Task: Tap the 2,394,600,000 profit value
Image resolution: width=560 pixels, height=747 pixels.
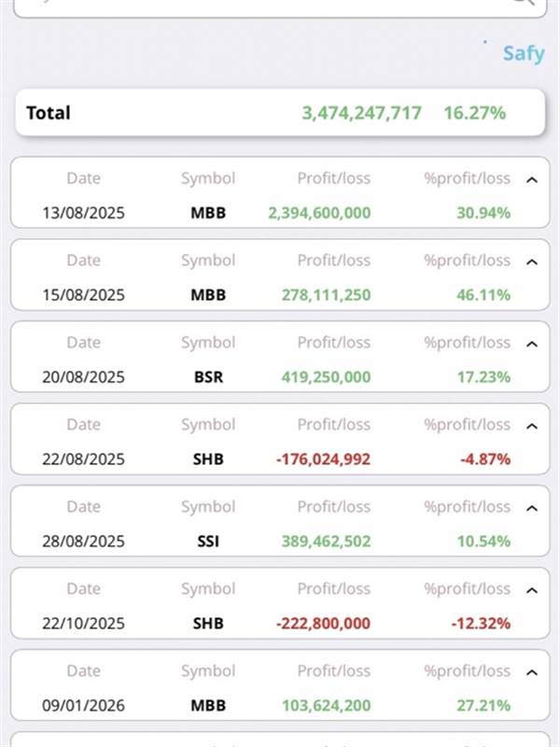Action: pyautogui.click(x=319, y=213)
